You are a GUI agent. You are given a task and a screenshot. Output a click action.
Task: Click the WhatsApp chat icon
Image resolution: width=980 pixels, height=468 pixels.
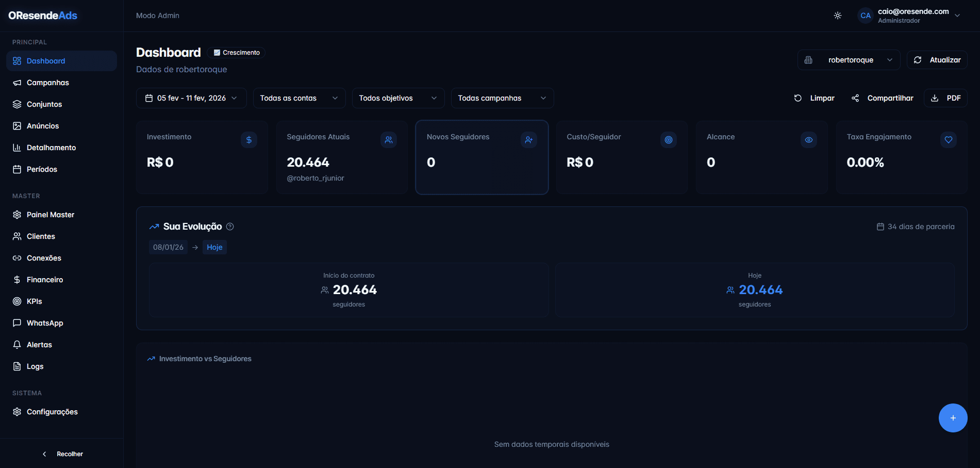tap(17, 323)
